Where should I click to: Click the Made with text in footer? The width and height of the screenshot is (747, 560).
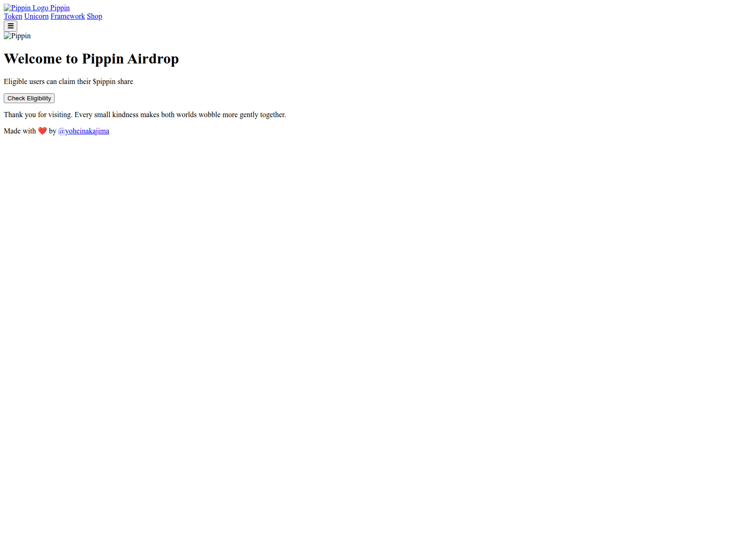pyautogui.click(x=20, y=131)
